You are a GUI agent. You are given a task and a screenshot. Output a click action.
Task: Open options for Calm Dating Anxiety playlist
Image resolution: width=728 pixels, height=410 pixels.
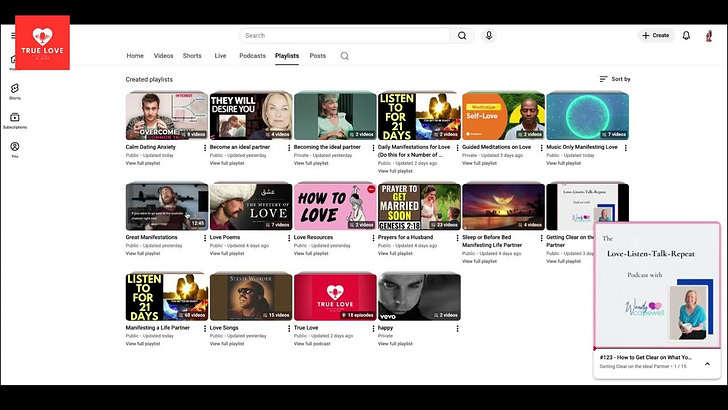pyautogui.click(x=205, y=148)
